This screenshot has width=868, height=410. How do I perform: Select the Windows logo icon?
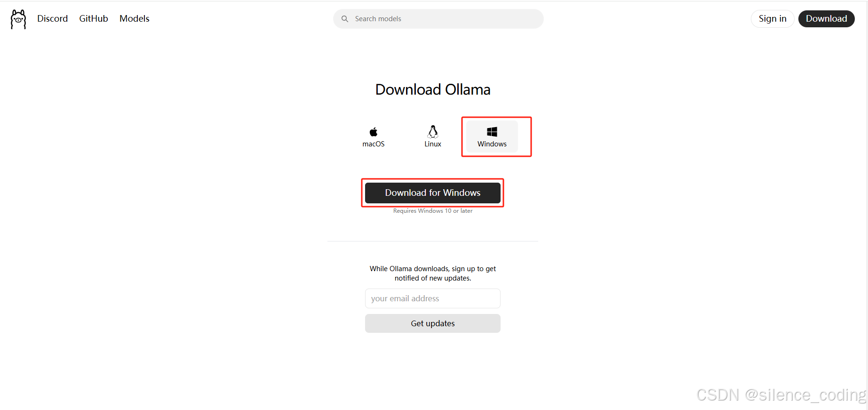pos(492,132)
